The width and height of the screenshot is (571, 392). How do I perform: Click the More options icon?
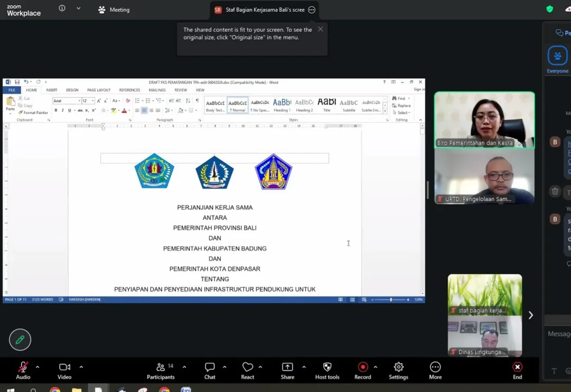[x=435, y=368]
